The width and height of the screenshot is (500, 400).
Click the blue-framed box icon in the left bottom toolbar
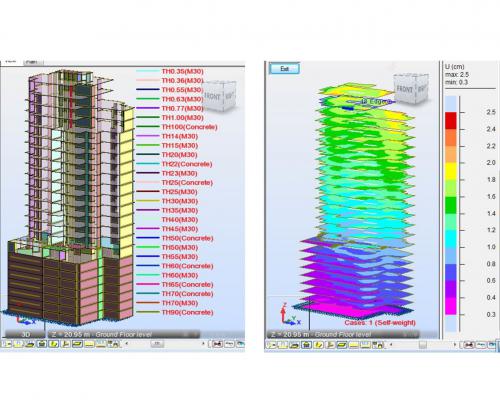(x=42, y=344)
